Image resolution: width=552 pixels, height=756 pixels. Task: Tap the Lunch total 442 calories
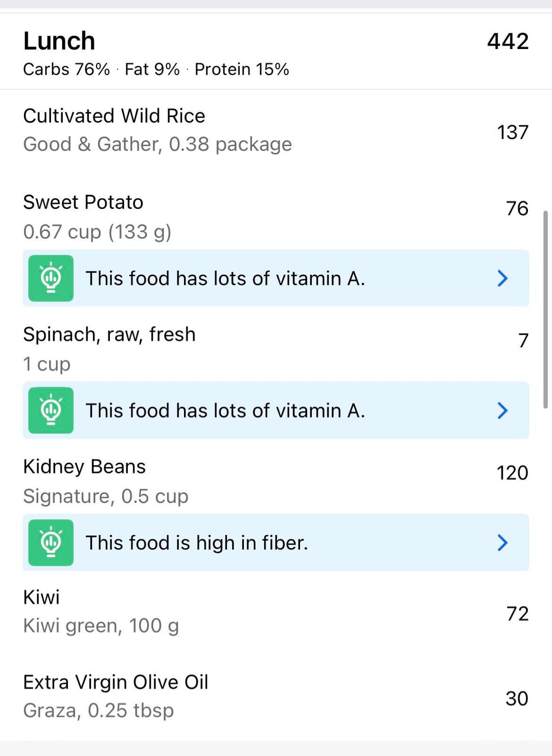click(508, 41)
